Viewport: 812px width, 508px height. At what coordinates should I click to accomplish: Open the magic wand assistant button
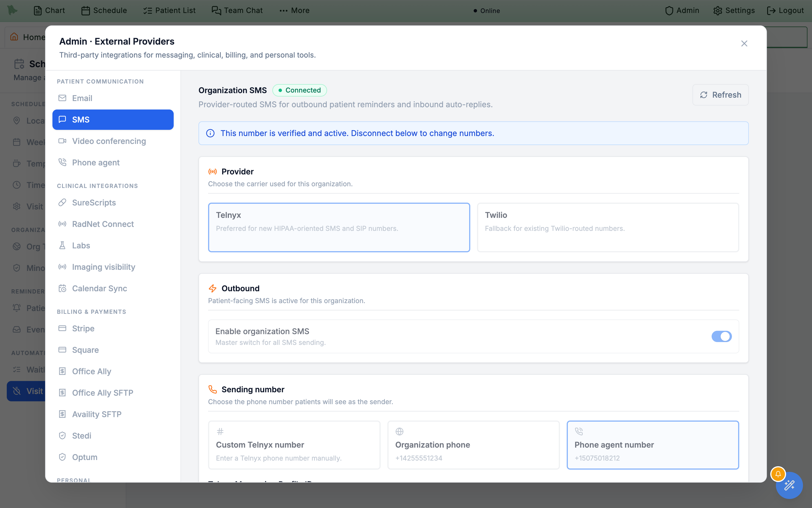(789, 485)
